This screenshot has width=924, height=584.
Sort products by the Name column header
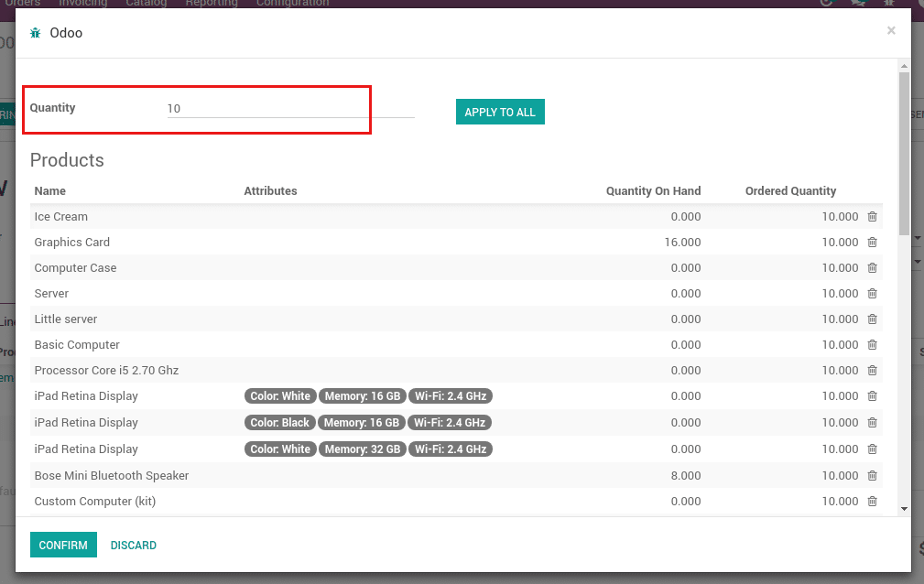[50, 191]
